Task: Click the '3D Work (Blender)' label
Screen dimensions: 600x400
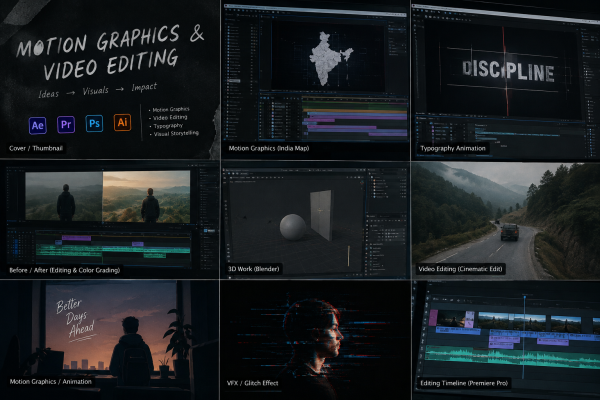Action: (253, 269)
